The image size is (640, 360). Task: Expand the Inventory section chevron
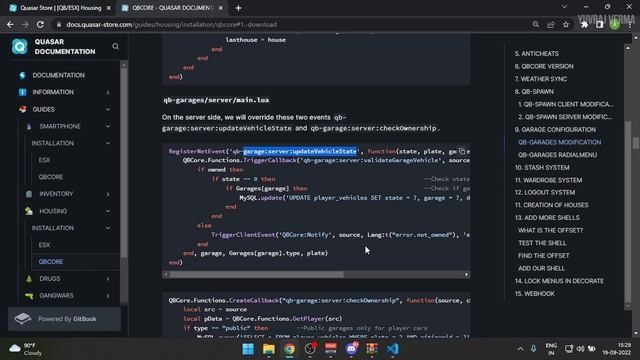[108, 194]
